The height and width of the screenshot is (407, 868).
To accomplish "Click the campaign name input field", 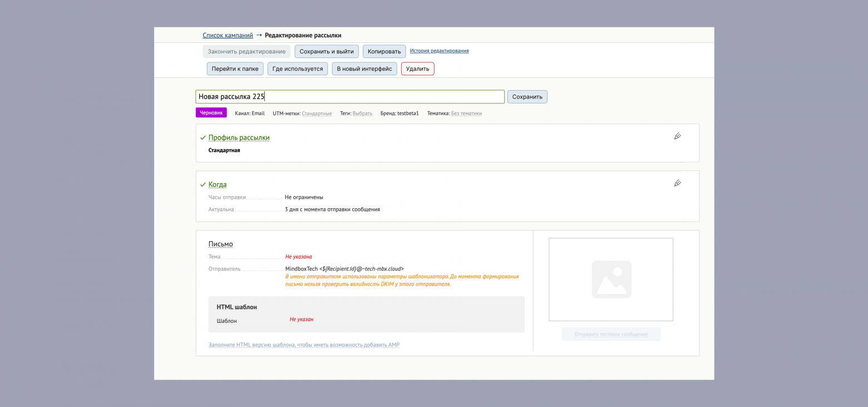I will click(350, 97).
